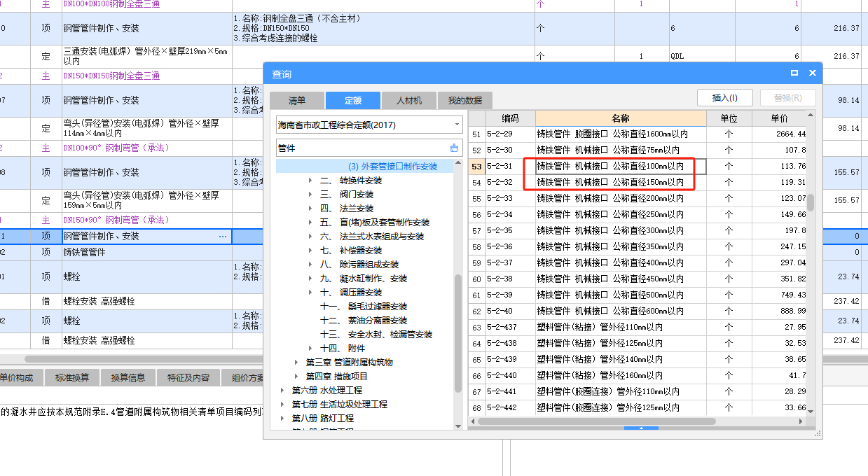Viewport: 868px width, 476px height.
Task: Click the 螺栓安装 高强螺栓 row below 铸铁管管件
Action: 131,302
